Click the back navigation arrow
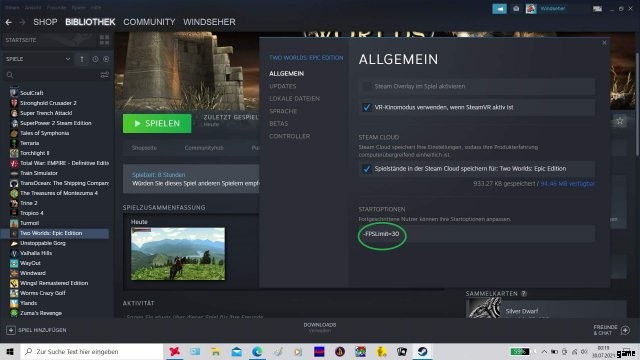This screenshot has width=640, height=360. [9, 22]
